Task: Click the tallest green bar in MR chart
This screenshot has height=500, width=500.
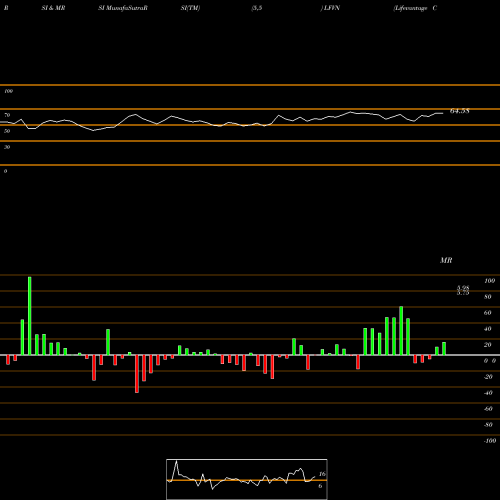Action: (30, 316)
